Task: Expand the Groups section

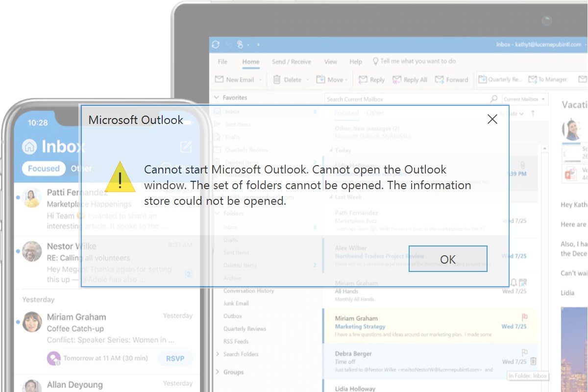Action: coord(218,372)
